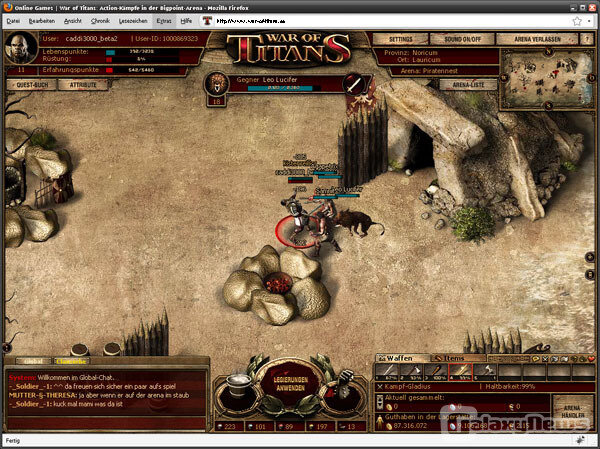The height and width of the screenshot is (449, 600).
Task: Select weapon slot 5 hammer
Action: pyautogui.click(x=485, y=372)
